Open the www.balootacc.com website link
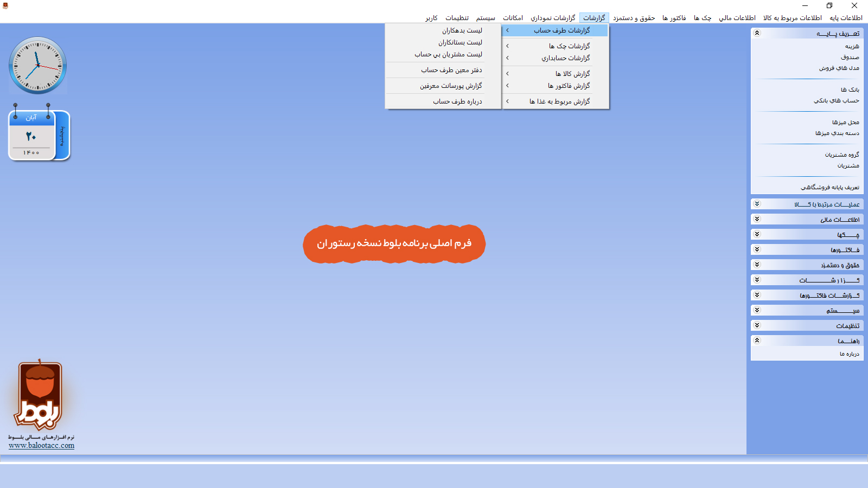 pos(42,446)
